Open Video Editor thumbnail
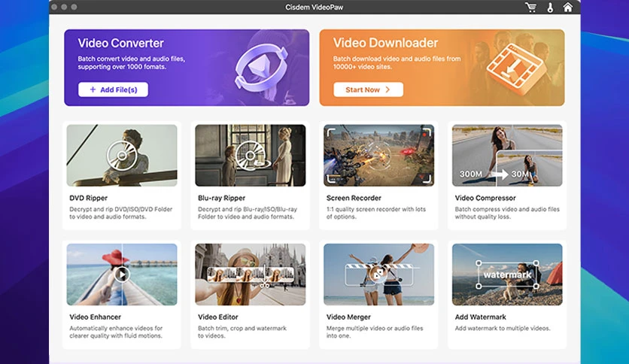Viewport: 629px width, 364px height. [251, 275]
